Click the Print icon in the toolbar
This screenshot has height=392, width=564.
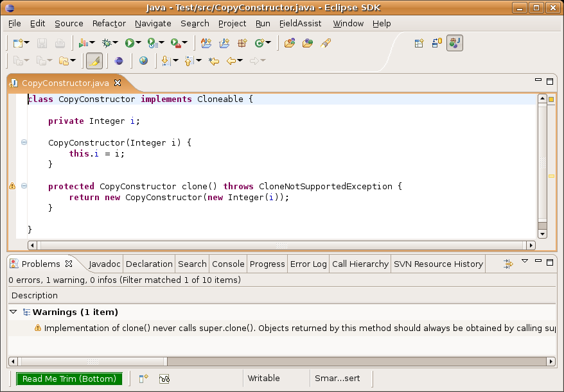(60, 44)
